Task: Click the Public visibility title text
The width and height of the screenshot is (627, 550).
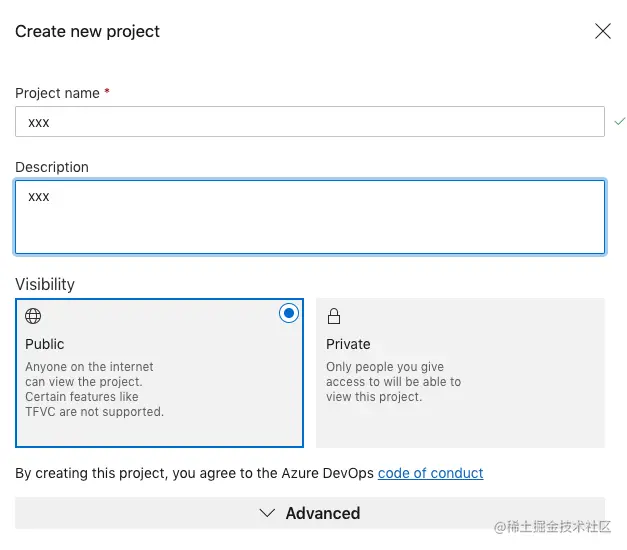Action: pos(45,344)
